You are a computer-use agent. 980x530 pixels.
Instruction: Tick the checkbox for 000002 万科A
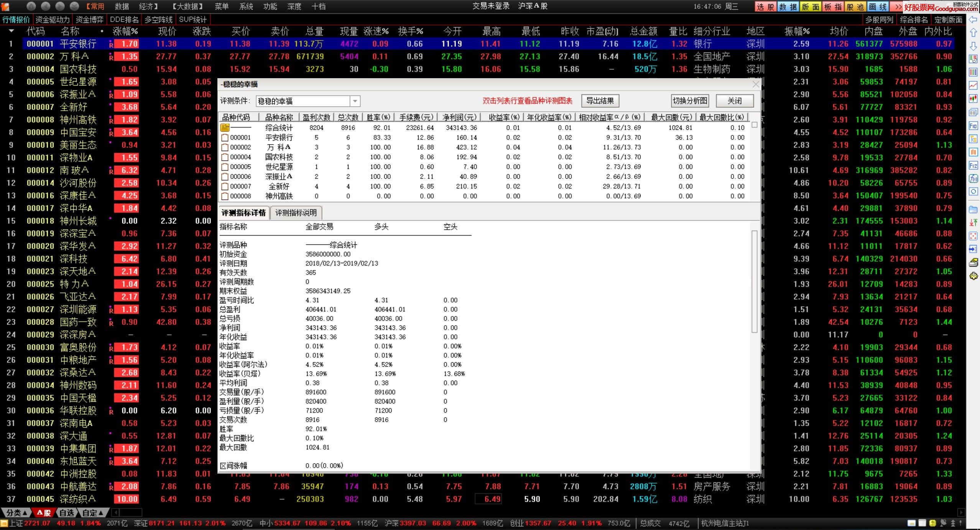click(x=225, y=147)
